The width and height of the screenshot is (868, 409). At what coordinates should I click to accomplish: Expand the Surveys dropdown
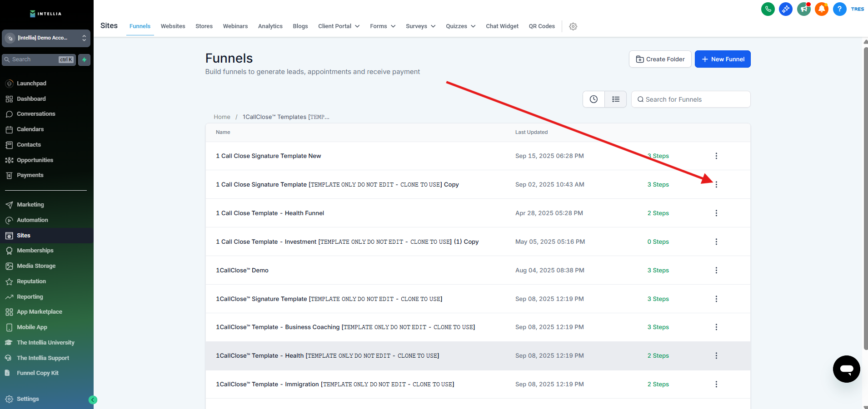421,26
